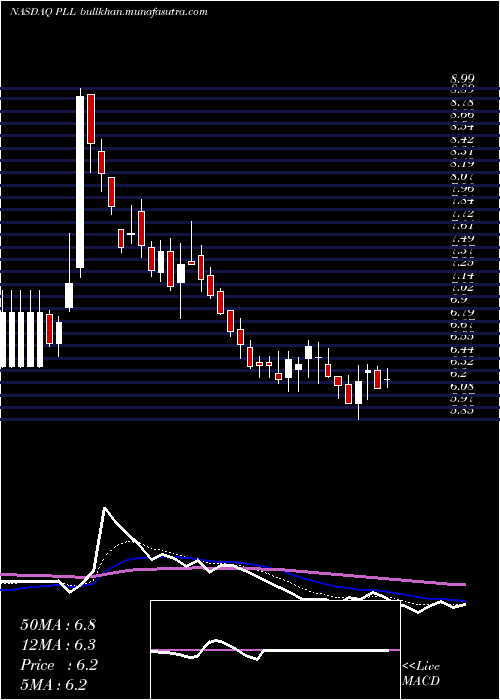Click the tallest white candlestick at the peak

(x=80, y=182)
